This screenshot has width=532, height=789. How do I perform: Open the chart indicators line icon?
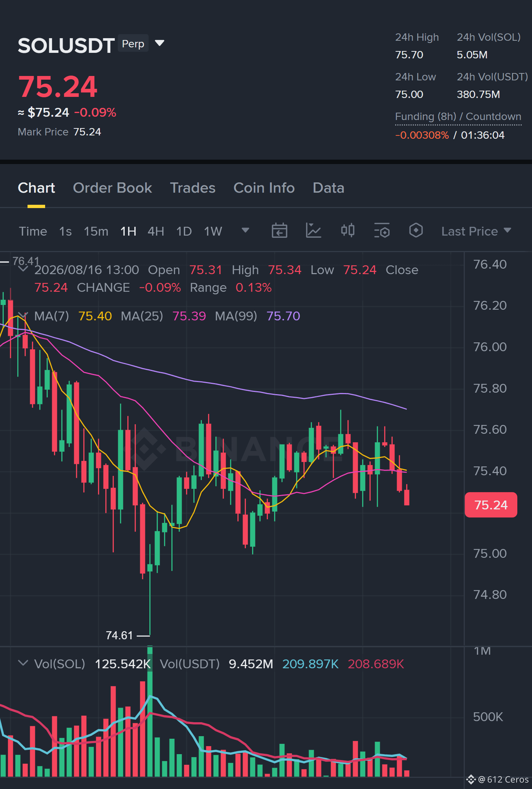coord(313,231)
